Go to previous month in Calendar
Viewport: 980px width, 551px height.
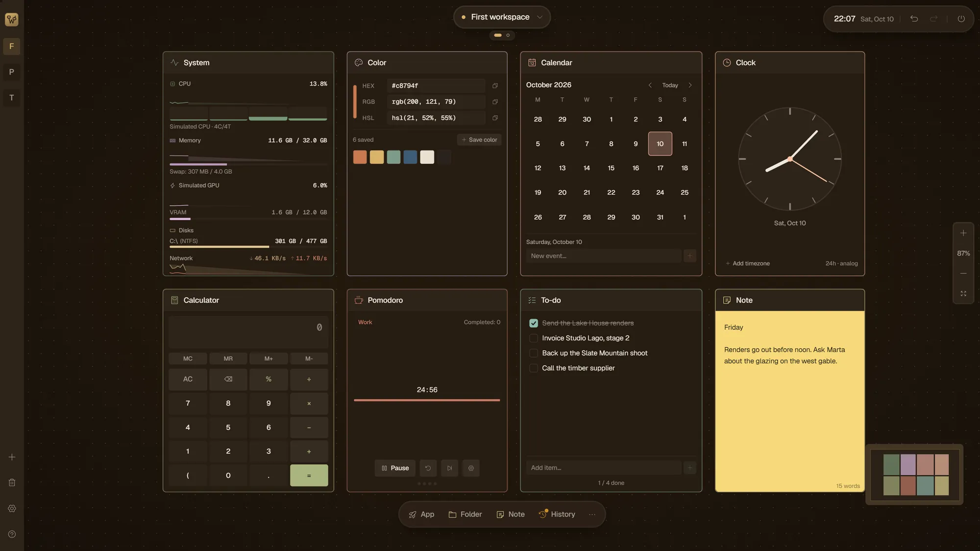pyautogui.click(x=650, y=85)
